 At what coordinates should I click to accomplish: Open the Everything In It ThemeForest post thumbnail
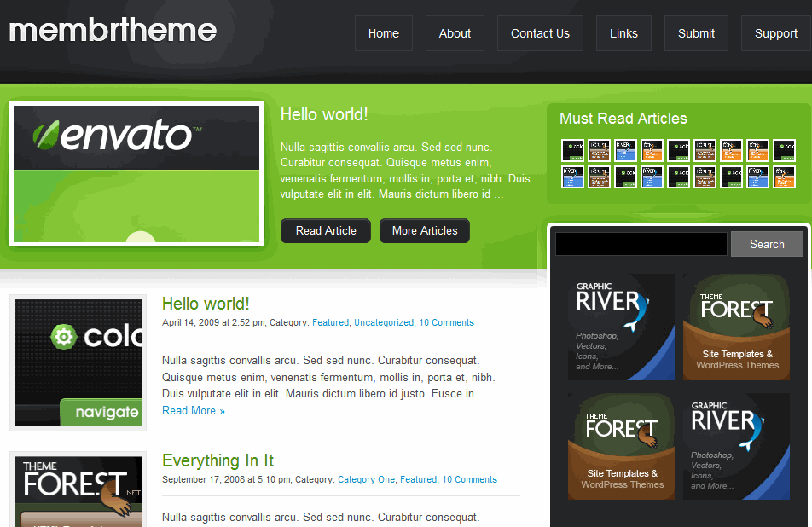pos(78,489)
